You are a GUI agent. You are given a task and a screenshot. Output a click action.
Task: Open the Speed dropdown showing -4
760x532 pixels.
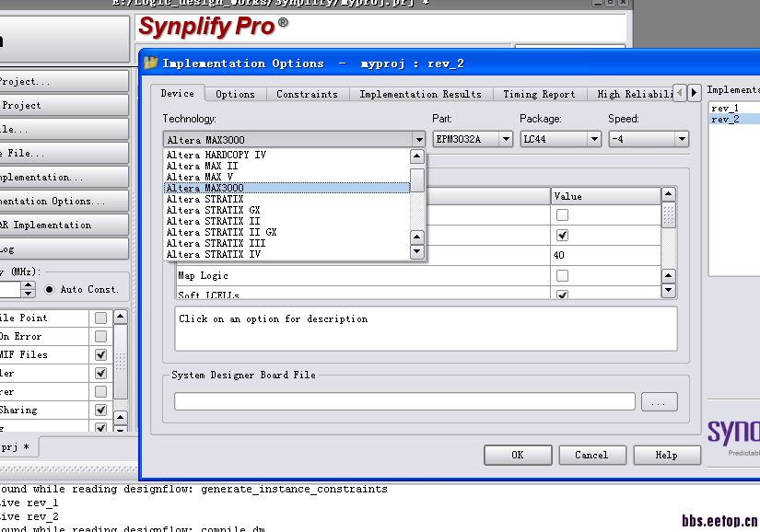[649, 139]
